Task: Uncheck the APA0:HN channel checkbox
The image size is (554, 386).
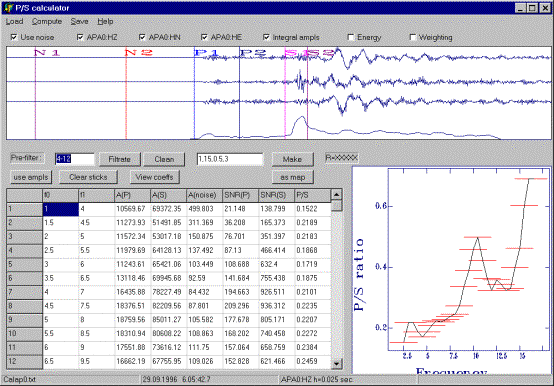Action: pos(142,37)
